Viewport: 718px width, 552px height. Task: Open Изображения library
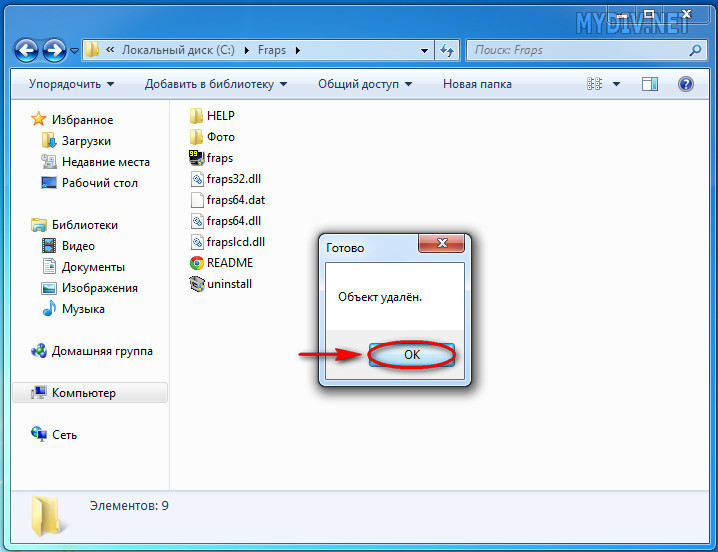pyautogui.click(x=100, y=288)
